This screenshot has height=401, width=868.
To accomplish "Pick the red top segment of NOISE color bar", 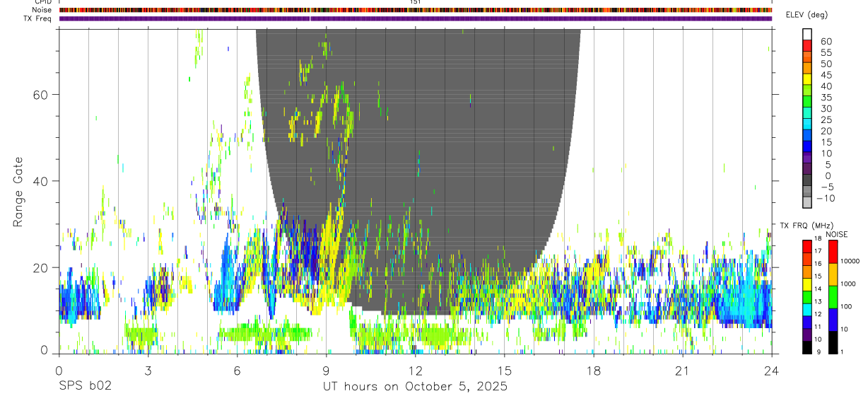I will (x=832, y=252).
